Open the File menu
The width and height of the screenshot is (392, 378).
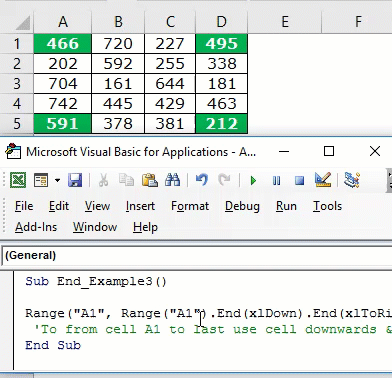[x=24, y=206]
